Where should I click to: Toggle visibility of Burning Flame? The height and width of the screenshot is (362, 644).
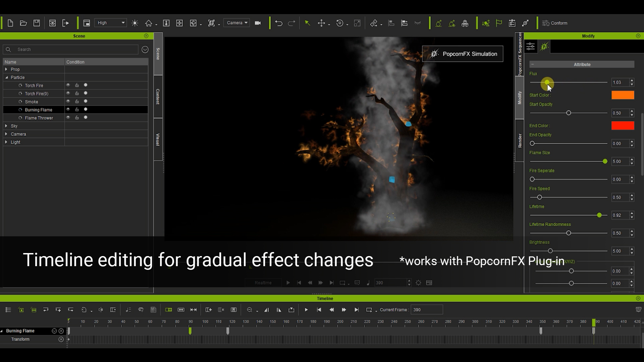[68, 109]
